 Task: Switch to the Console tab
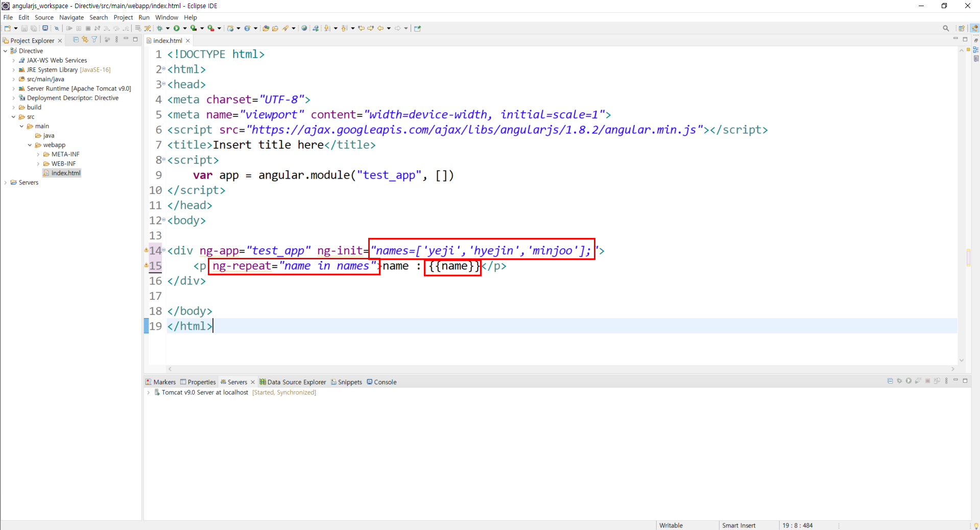(x=381, y=382)
